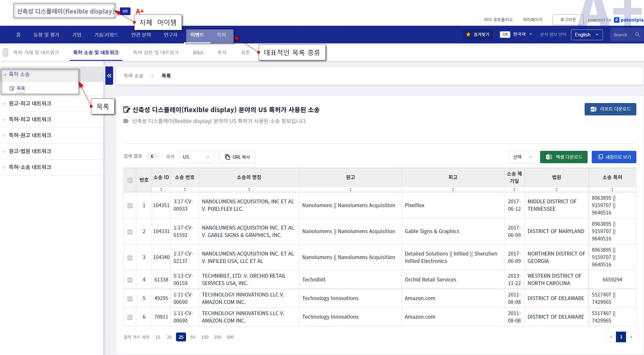This screenshot has height=355, width=644.
Task: Sort by 소송 ID column arrows
Action: pyautogui.click(x=161, y=189)
